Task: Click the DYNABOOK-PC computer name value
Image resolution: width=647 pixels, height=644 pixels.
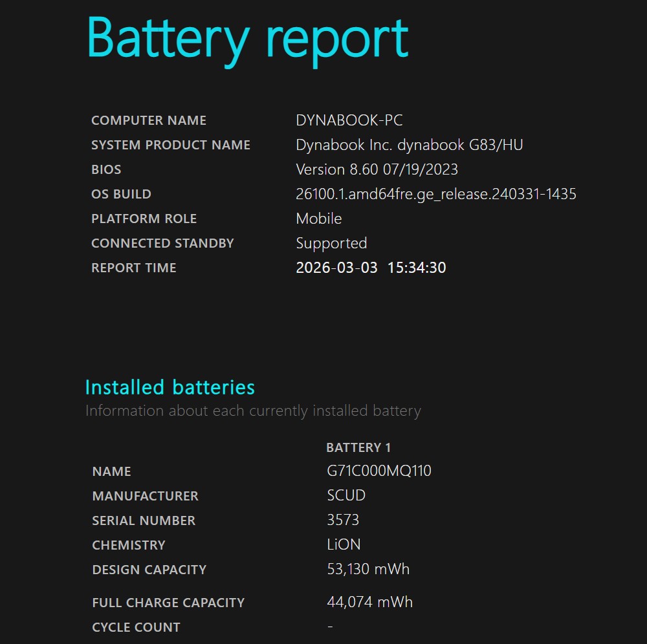Action: pyautogui.click(x=349, y=120)
